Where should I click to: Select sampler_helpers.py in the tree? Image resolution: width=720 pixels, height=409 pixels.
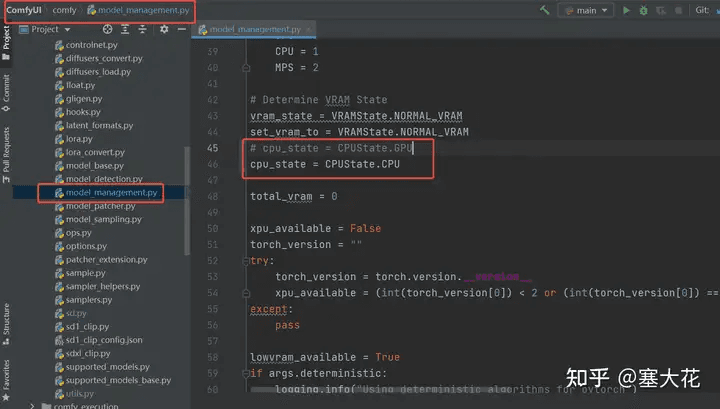[103, 286]
